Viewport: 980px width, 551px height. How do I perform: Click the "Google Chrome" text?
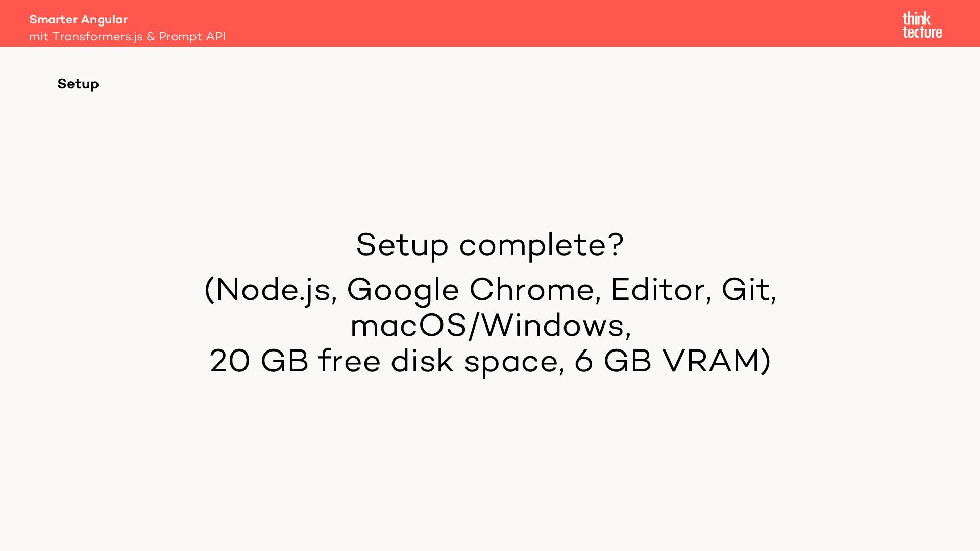(x=471, y=290)
